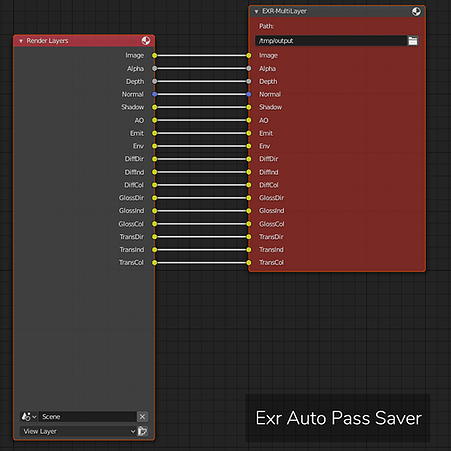This screenshot has height=451, width=451.
Task: Click Render Layers TransCol output socket
Action: click(154, 263)
